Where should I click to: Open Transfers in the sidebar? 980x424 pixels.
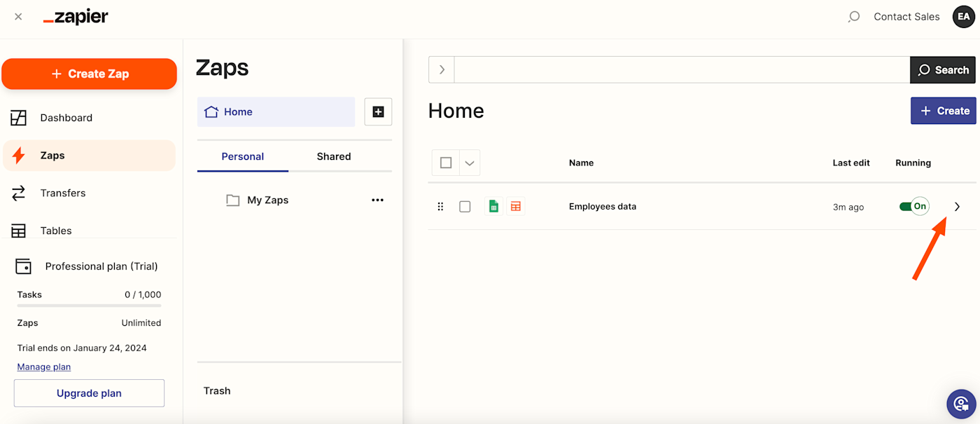point(89,193)
